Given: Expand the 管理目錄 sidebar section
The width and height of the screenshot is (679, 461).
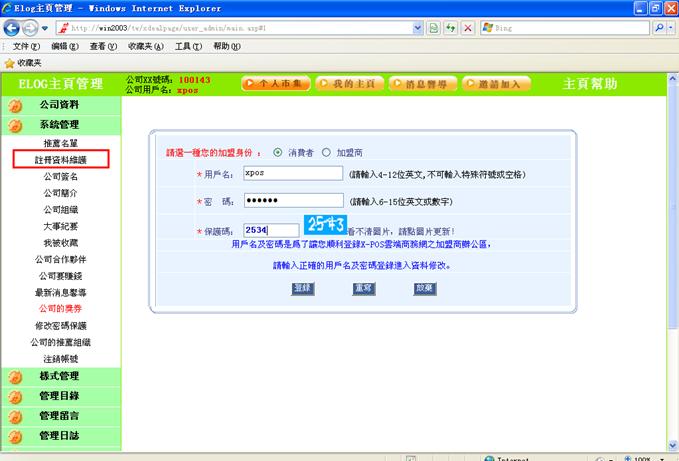Looking at the screenshot, I should pos(59,396).
